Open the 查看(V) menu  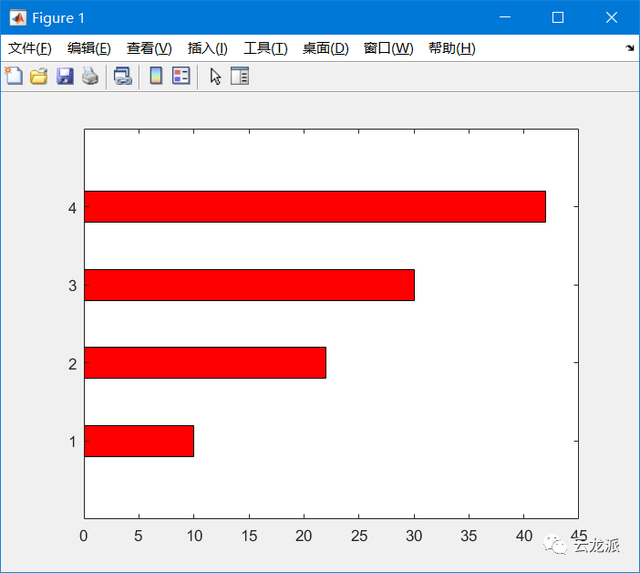pyautogui.click(x=149, y=48)
